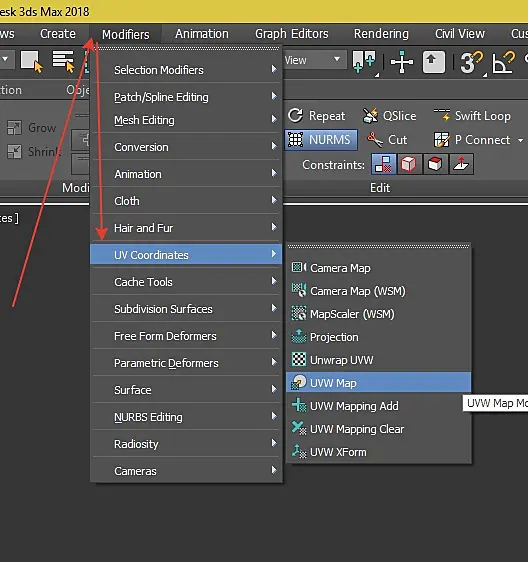Toggle the NURMS subdivision button
The height and width of the screenshot is (562, 528).
pyautogui.click(x=321, y=139)
